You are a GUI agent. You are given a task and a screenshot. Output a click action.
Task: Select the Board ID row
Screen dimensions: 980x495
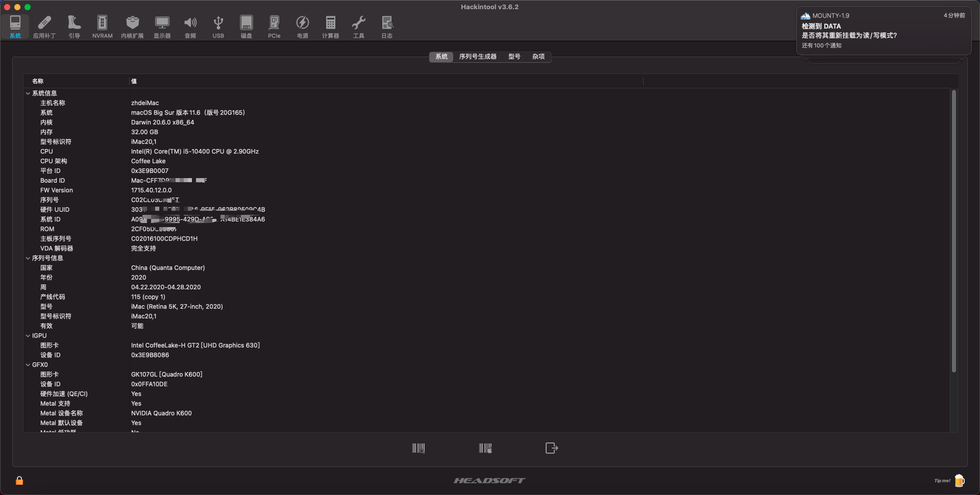(x=486, y=181)
